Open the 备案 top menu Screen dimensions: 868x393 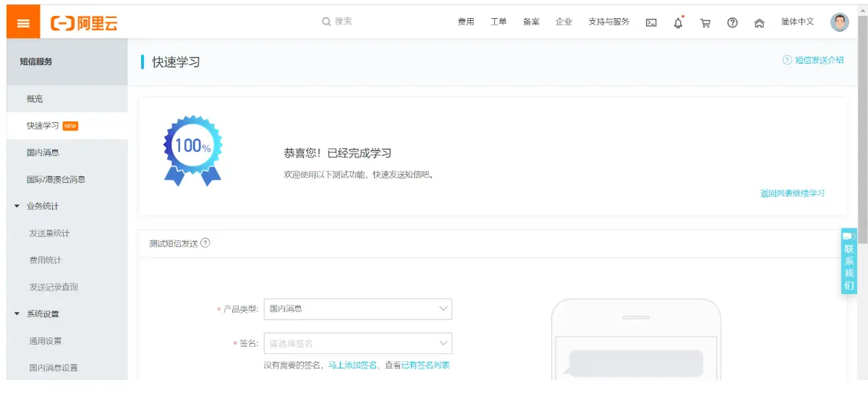[x=531, y=22]
